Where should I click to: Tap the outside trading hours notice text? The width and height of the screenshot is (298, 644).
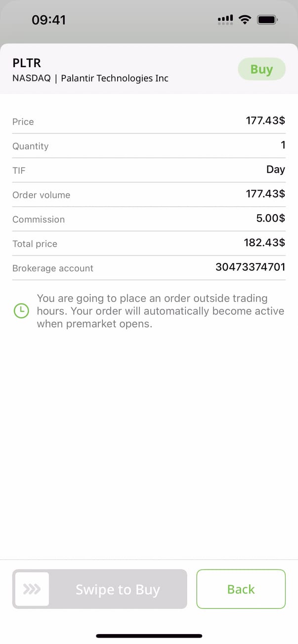pos(160,311)
